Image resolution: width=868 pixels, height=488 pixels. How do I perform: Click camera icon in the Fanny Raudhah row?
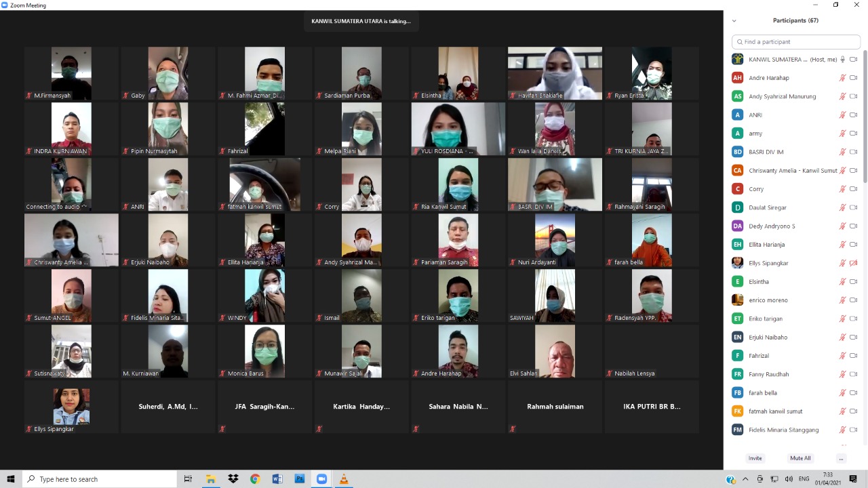854,374
